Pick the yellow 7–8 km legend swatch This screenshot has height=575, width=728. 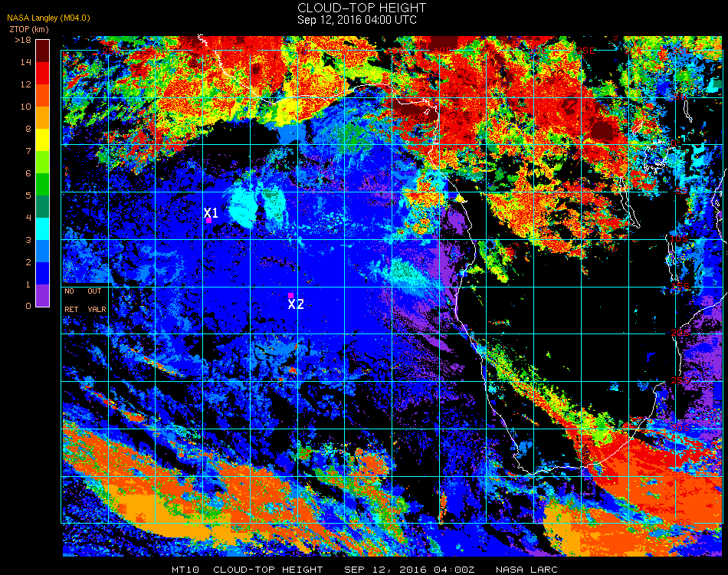coord(42,140)
